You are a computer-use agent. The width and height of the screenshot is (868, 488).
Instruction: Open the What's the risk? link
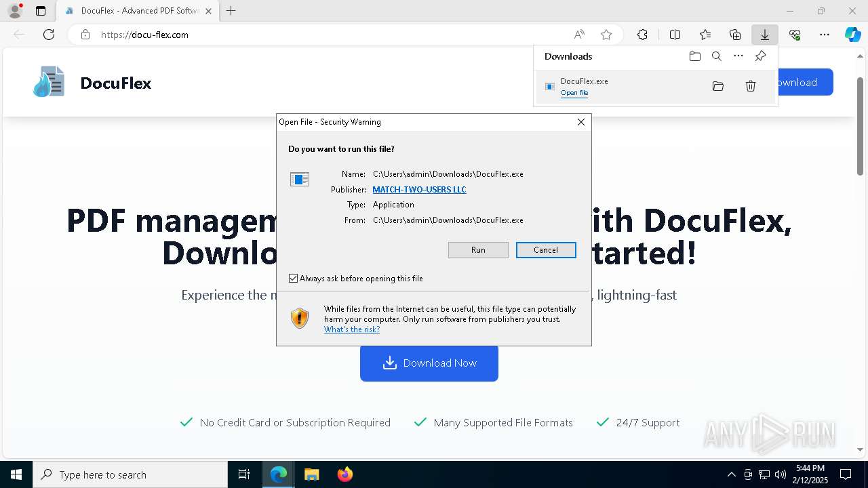click(352, 329)
